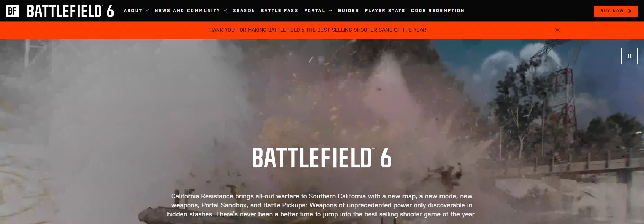
Task: Dismiss the orange announcement banner
Action: [557, 30]
